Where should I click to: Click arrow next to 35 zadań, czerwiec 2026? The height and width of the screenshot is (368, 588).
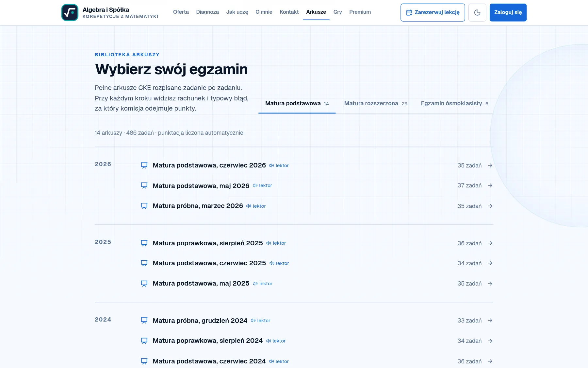[x=490, y=166]
